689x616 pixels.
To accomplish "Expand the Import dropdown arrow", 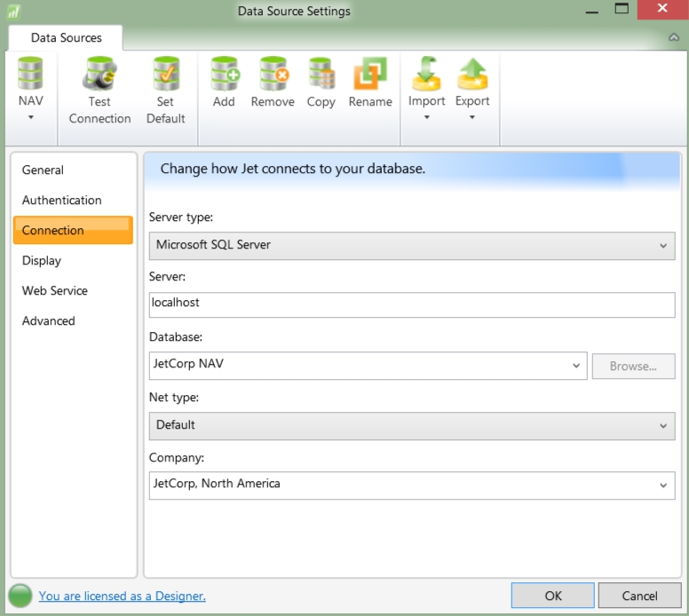I will 427,117.
